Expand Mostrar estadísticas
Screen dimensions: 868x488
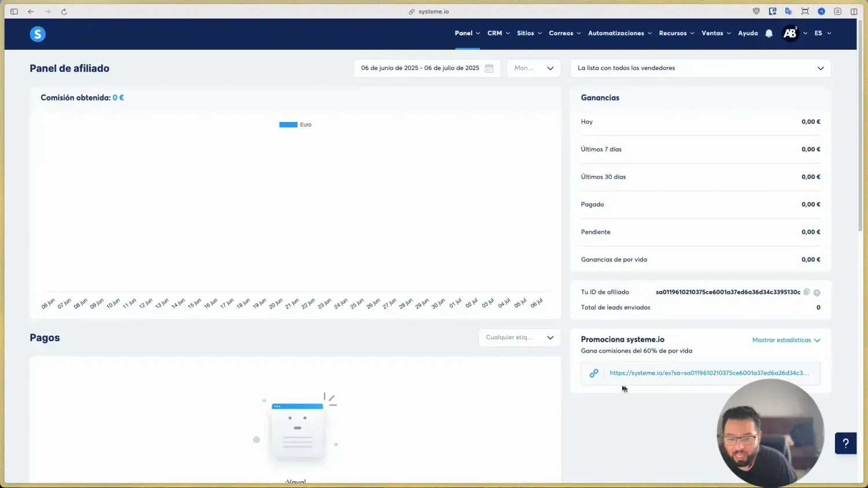[786, 340]
